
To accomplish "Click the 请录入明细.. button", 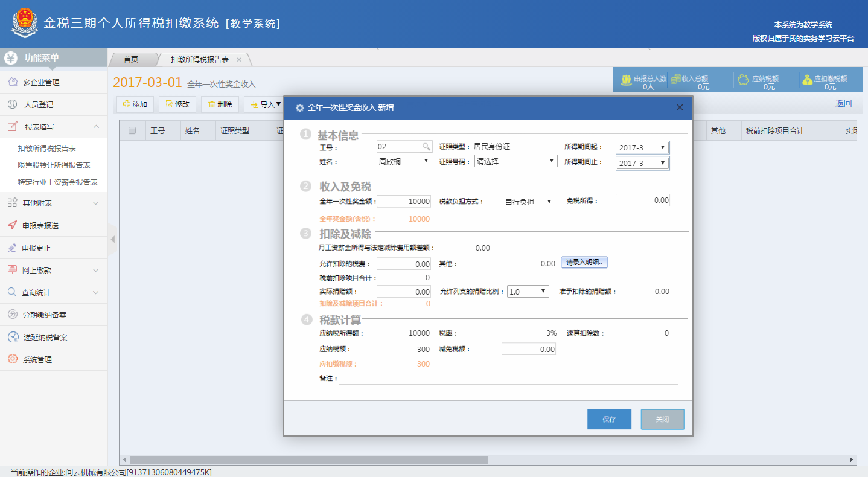I will coord(584,263).
